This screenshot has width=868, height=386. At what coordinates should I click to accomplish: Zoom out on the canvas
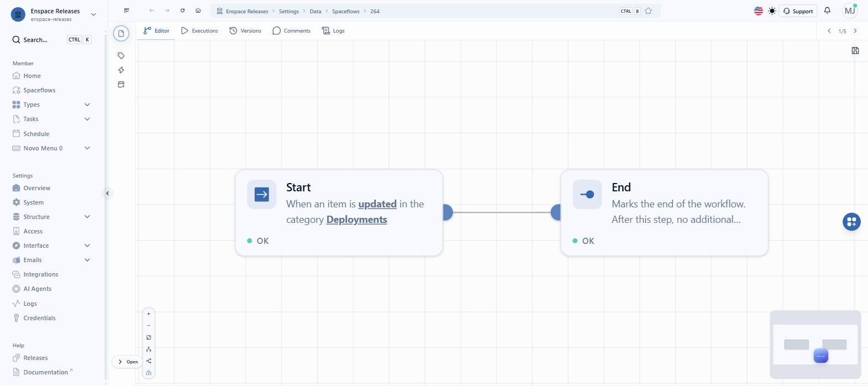(x=148, y=326)
